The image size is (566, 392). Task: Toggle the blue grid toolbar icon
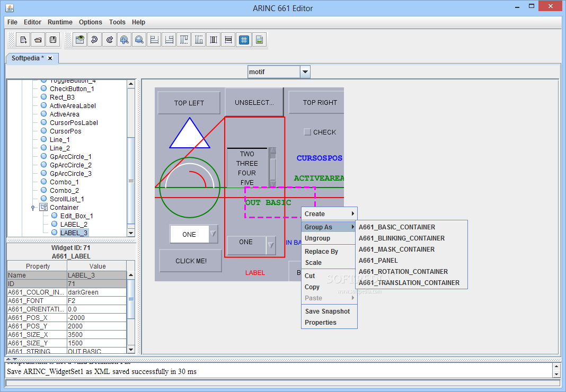coord(244,40)
